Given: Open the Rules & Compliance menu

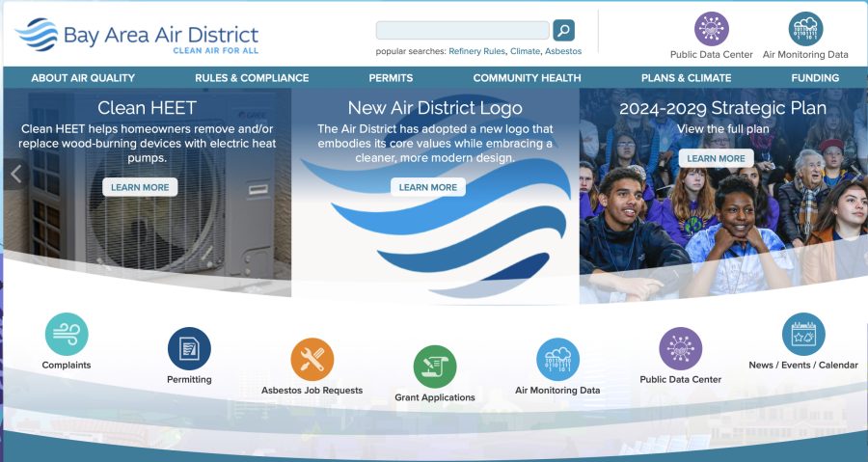Looking at the screenshot, I should click(x=252, y=78).
